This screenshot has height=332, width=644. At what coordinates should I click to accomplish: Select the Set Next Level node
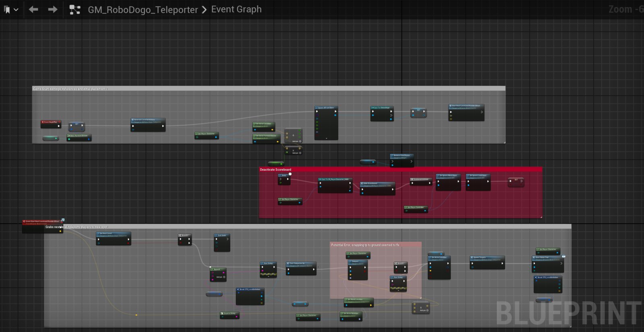click(x=113, y=239)
